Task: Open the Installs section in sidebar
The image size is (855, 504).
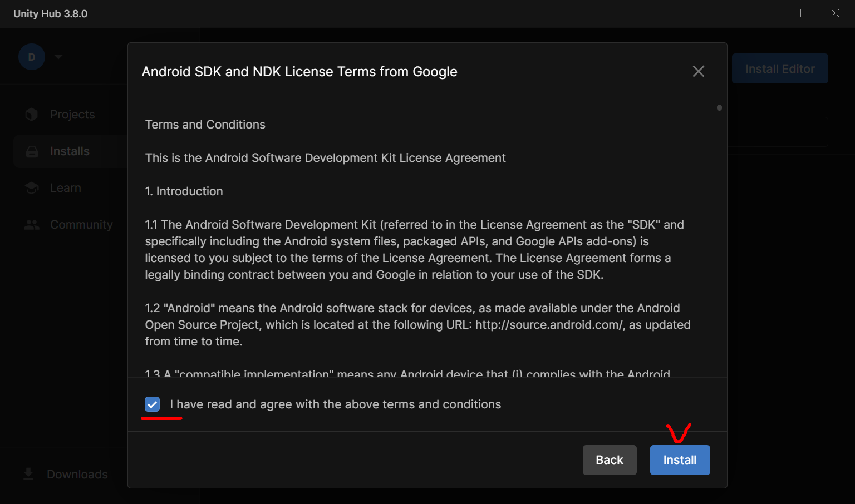Action: (70, 151)
